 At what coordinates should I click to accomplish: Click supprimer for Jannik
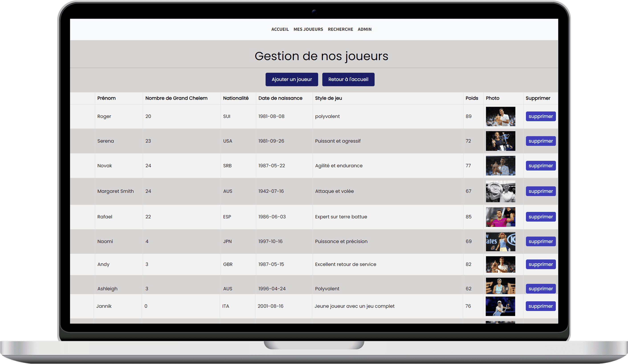click(540, 306)
